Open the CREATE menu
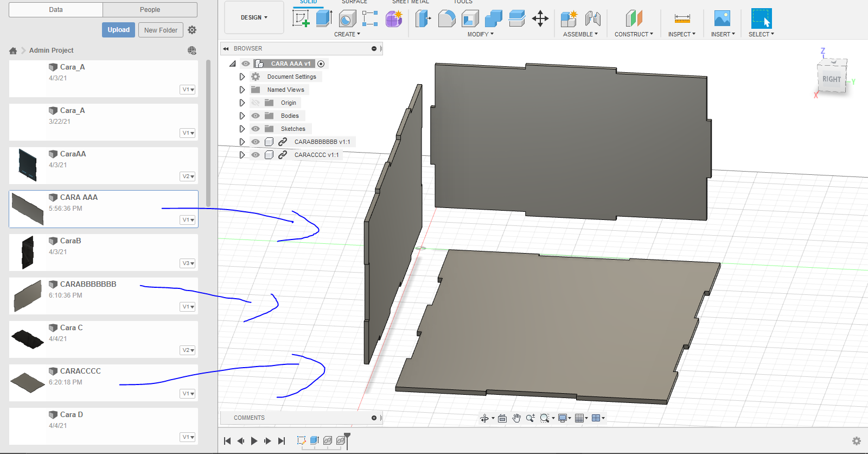The width and height of the screenshot is (868, 454). [347, 34]
